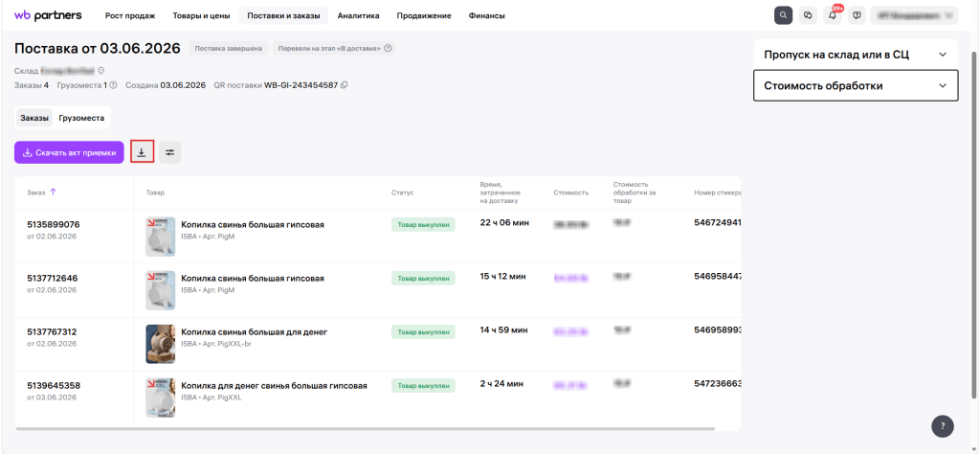Screen dimensions: 980x454
Task: Open the chat messages icon
Action: pyautogui.click(x=808, y=15)
